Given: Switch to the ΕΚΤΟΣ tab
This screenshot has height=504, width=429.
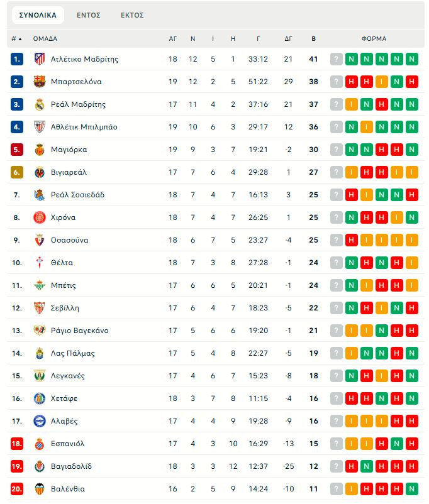Looking at the screenshot, I should 132,15.
